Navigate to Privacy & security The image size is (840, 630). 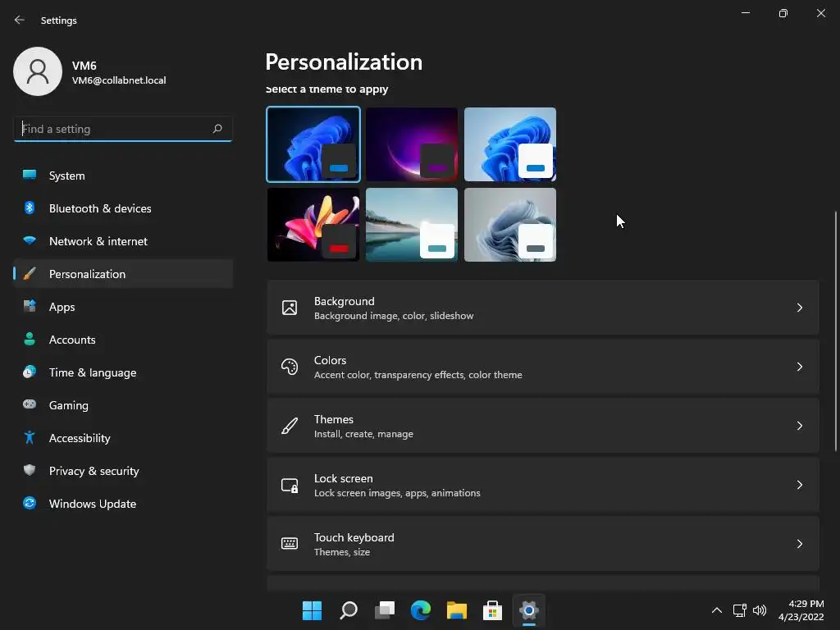123,471
